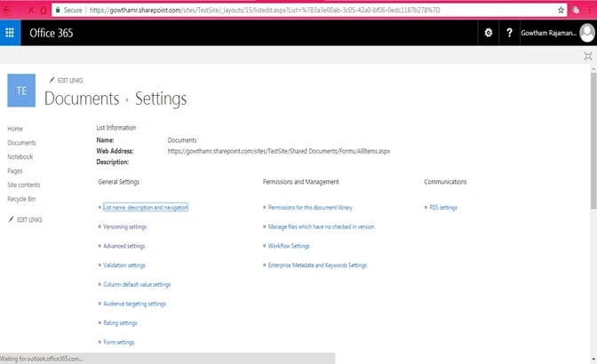
Task: Open the settings gear menu
Action: coord(488,33)
